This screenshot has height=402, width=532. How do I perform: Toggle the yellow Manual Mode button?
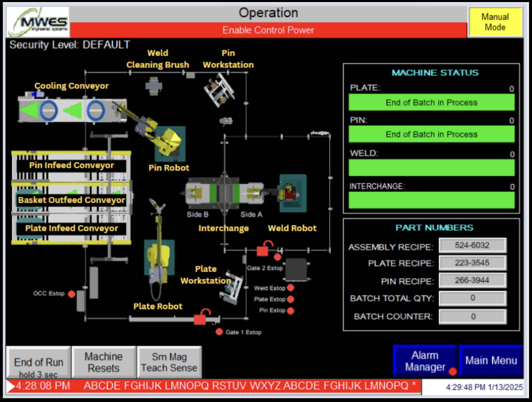495,22
